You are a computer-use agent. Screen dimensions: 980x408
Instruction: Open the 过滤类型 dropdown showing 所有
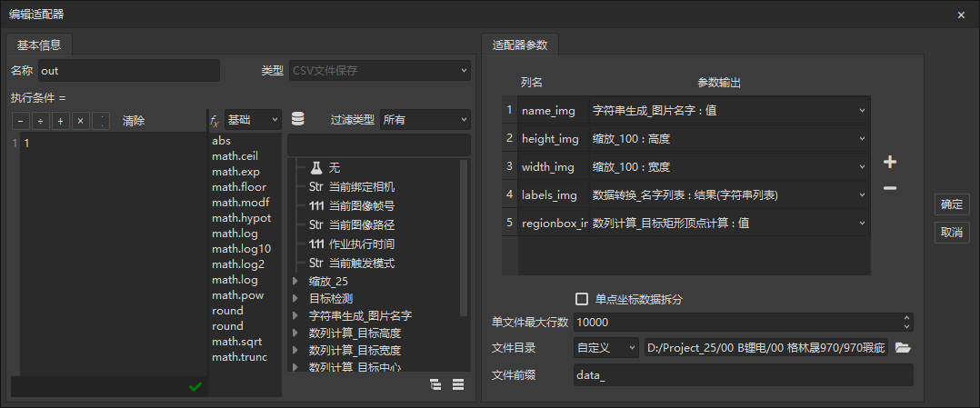click(425, 120)
